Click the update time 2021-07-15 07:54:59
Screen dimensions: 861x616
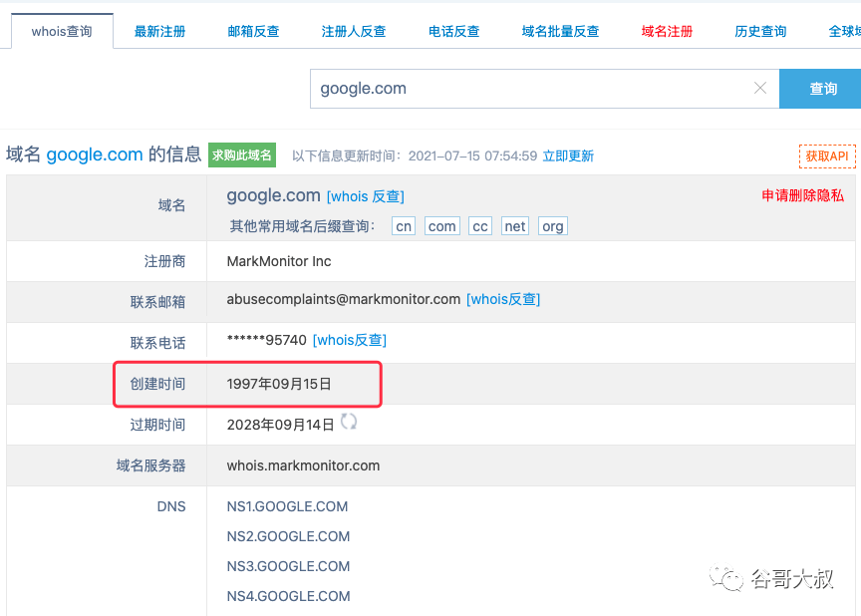point(472,155)
